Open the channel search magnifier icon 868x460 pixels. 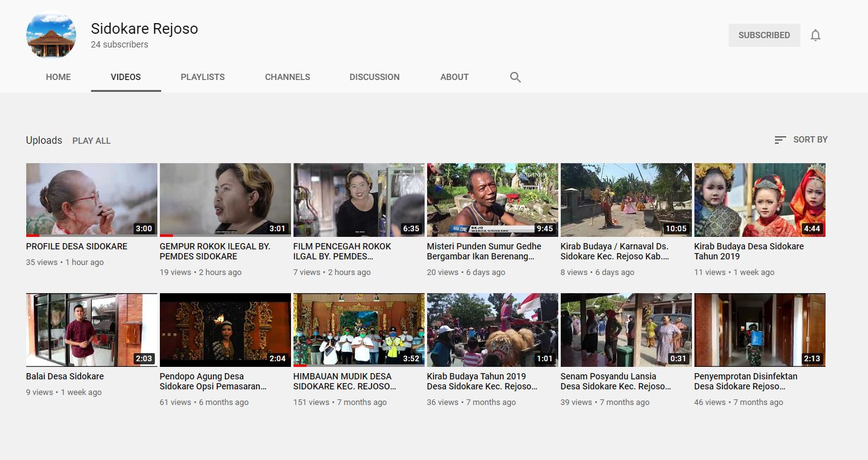tap(515, 77)
